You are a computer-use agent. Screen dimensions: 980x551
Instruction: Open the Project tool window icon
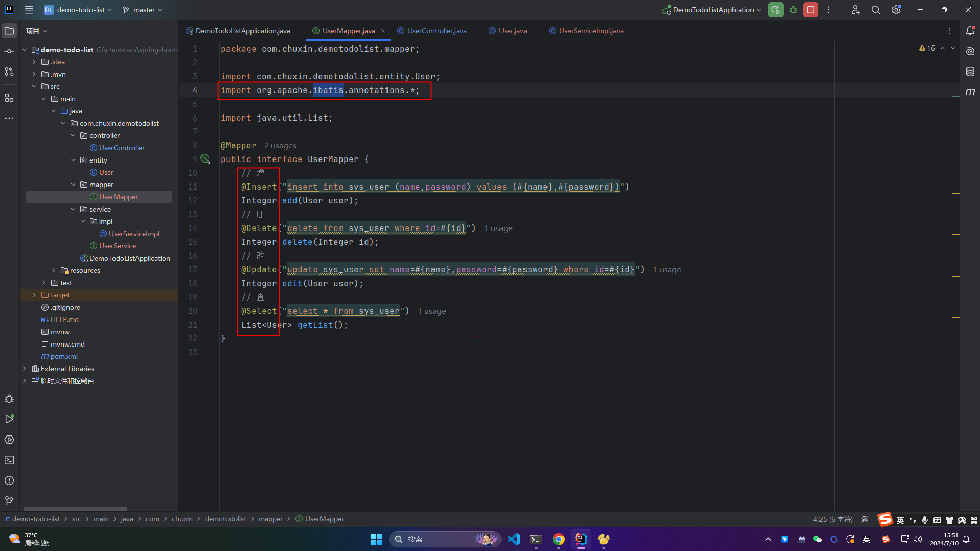[9, 31]
